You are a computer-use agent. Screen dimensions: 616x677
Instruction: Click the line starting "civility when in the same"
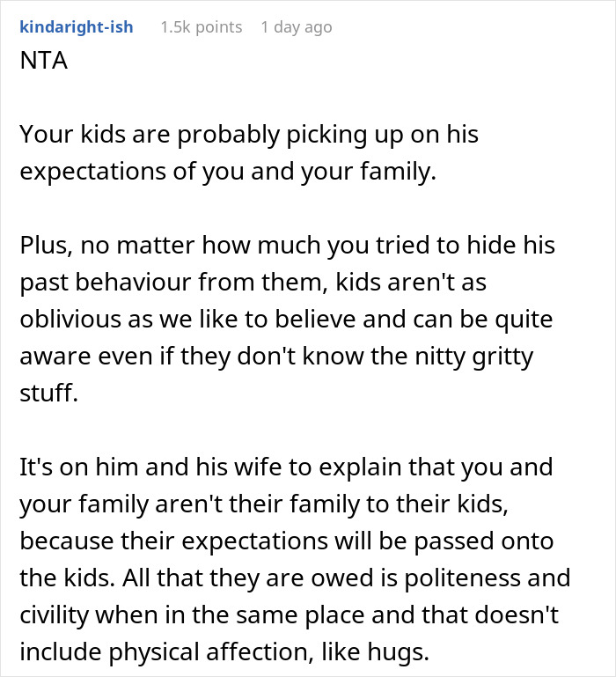(290, 615)
